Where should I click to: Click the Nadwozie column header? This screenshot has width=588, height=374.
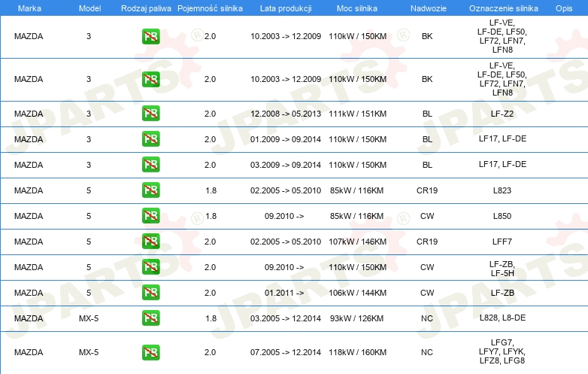pos(429,8)
